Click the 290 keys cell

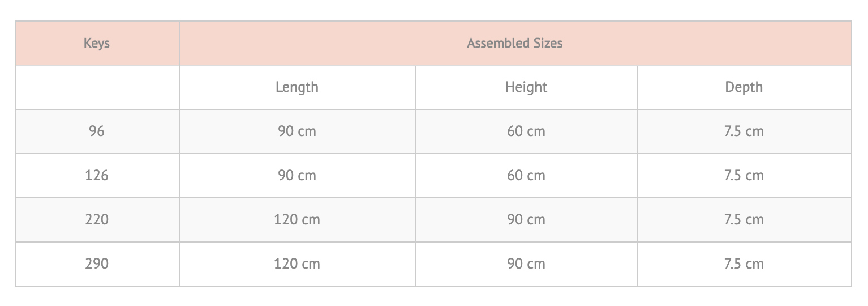[97, 263]
